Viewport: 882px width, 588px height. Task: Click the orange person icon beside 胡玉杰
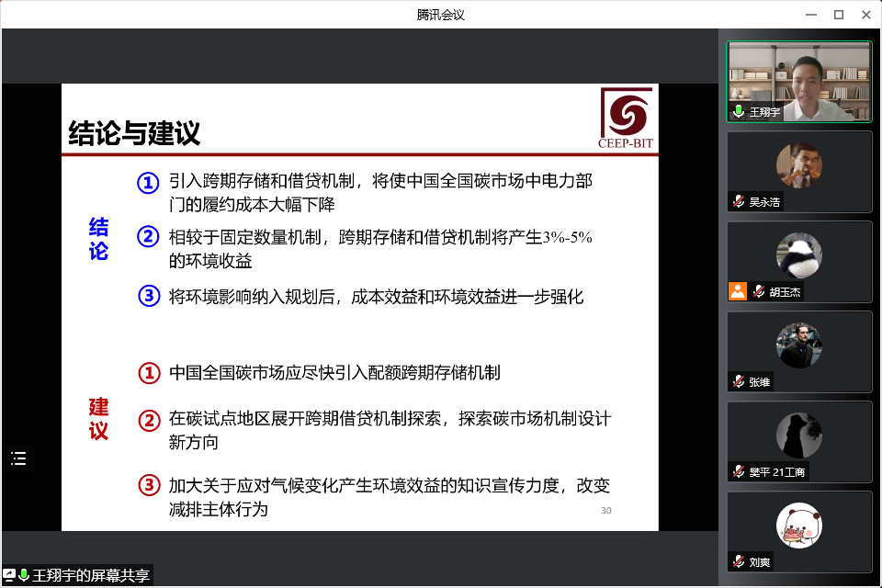point(737,291)
